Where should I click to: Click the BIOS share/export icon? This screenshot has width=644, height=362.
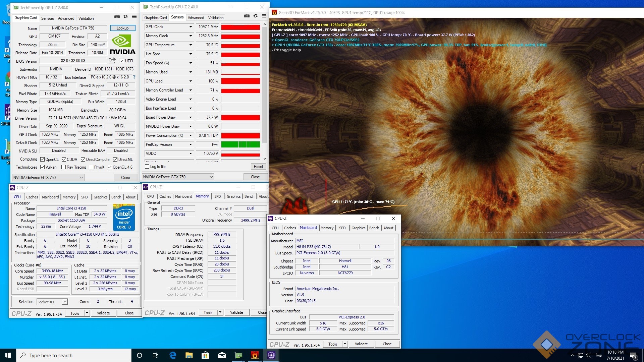(x=112, y=61)
